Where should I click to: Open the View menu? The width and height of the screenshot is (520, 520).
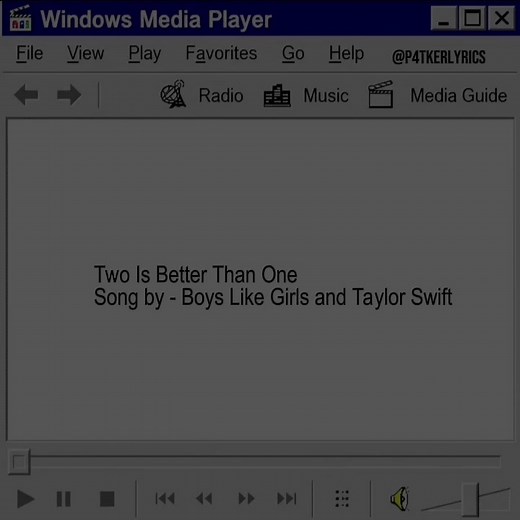pos(86,54)
